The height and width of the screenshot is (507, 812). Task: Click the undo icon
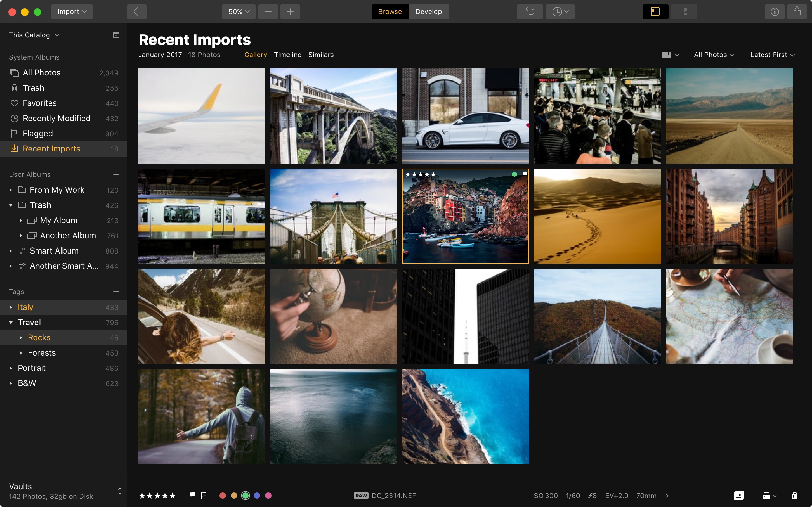pos(530,12)
